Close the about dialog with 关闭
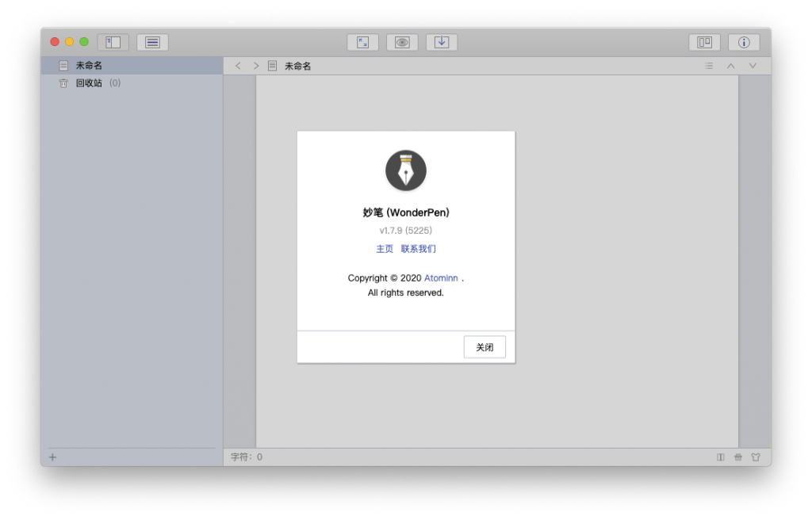 click(485, 347)
